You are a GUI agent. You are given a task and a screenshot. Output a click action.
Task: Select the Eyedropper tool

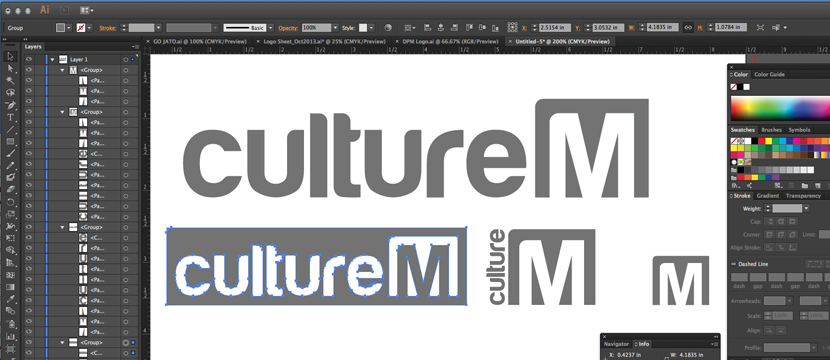[11, 299]
